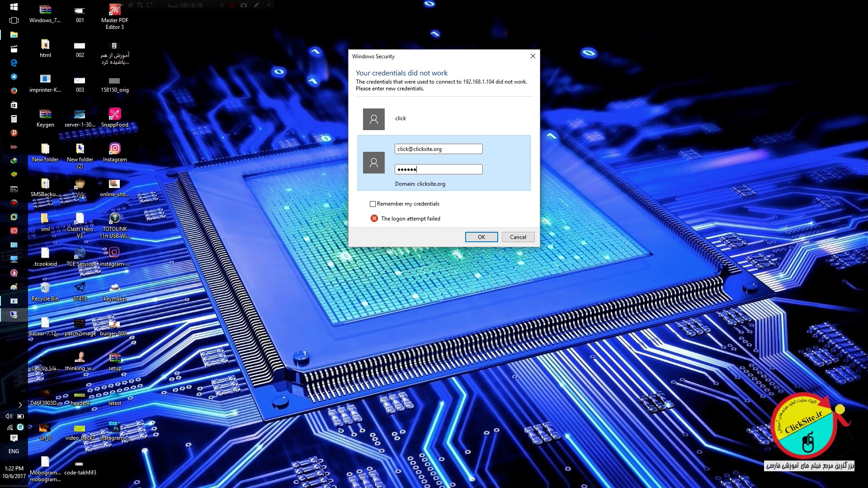The height and width of the screenshot is (488, 868).
Task: Expand the hidden system tray icons chevron
Action: click(x=20, y=404)
